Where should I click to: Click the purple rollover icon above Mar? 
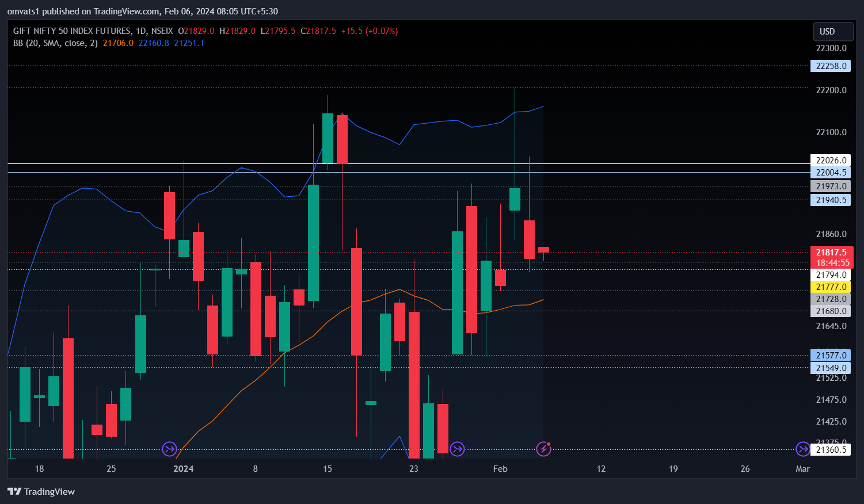point(802,449)
